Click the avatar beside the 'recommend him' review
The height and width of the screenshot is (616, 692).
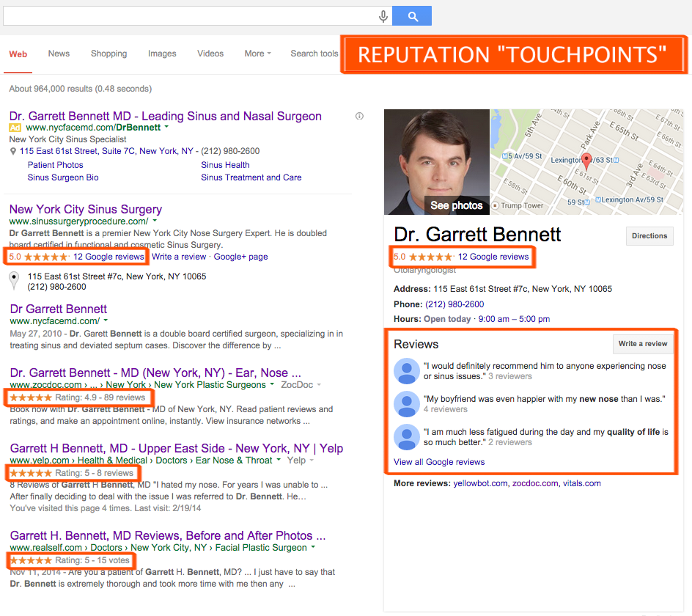click(406, 371)
